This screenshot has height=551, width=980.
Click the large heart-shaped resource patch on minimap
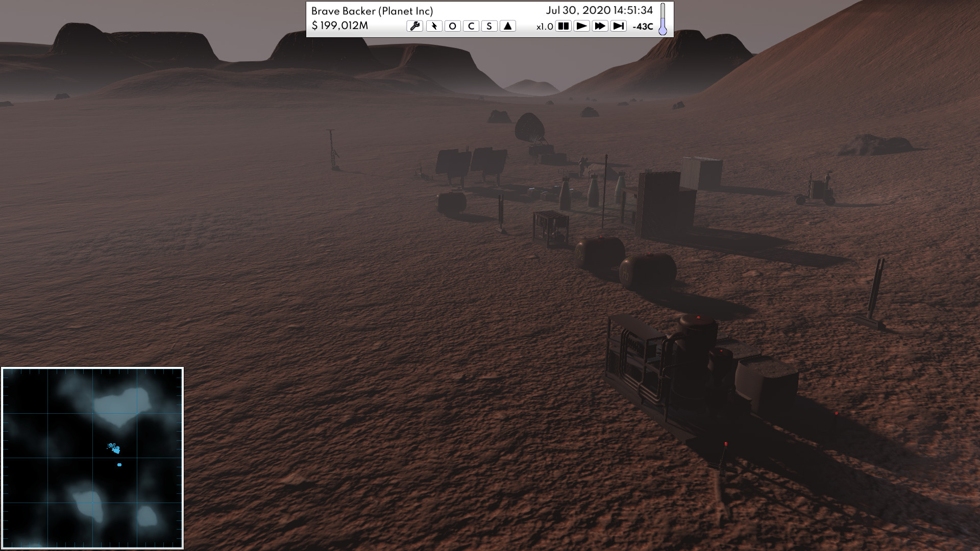[121, 406]
